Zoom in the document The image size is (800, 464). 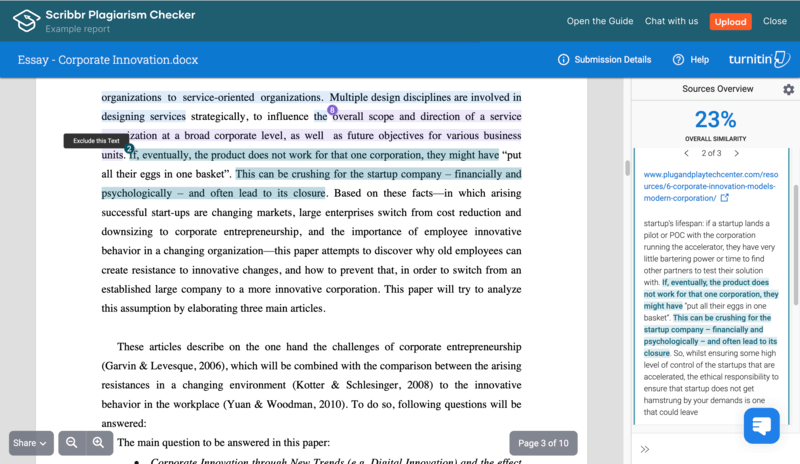pyautogui.click(x=99, y=443)
